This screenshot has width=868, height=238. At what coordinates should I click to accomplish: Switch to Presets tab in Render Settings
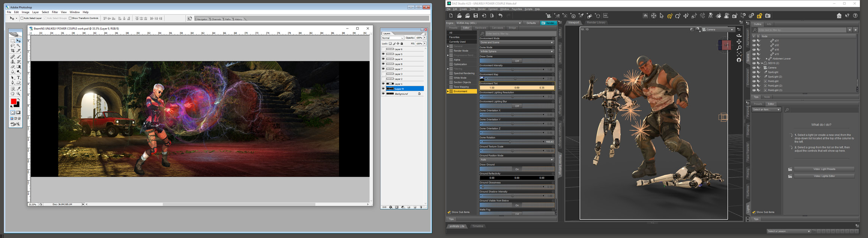click(453, 28)
